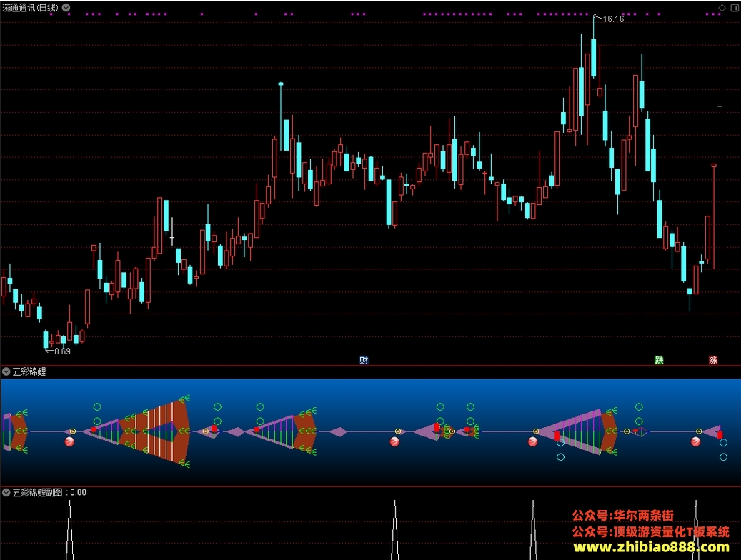Click the 五彩锦鲤副图 : 0.00 label
The image size is (741, 560).
[49, 492]
